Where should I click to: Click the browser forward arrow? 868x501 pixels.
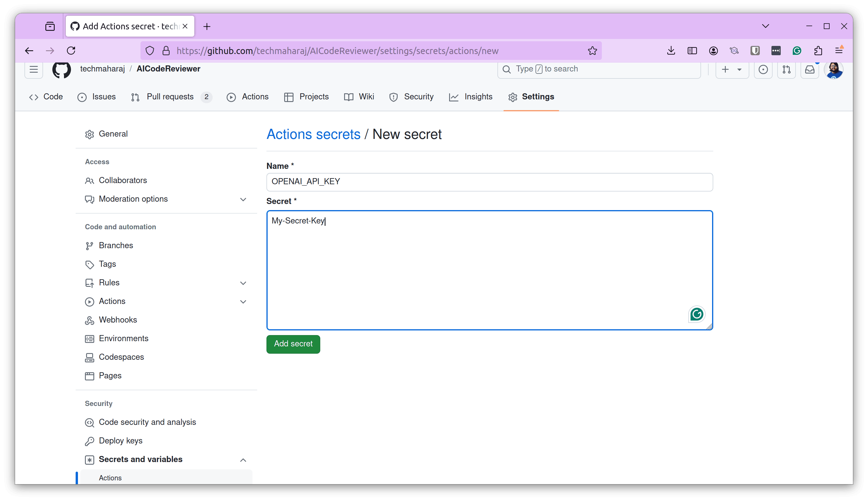50,51
